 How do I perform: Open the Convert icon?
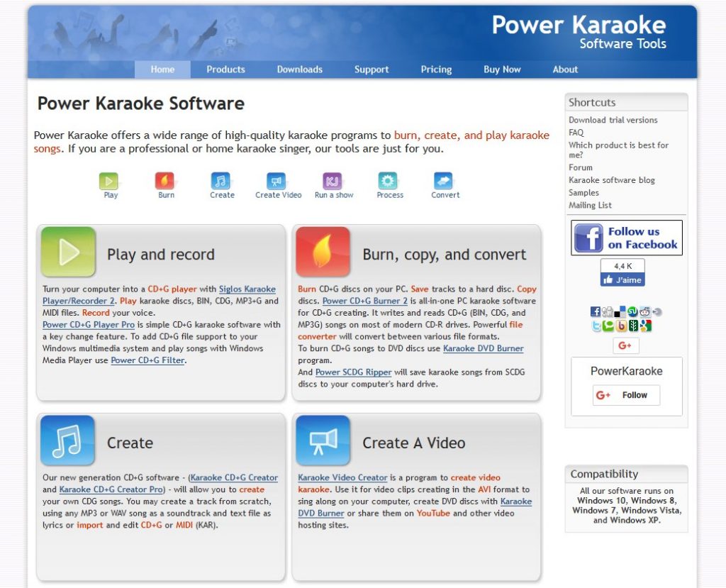(x=444, y=179)
